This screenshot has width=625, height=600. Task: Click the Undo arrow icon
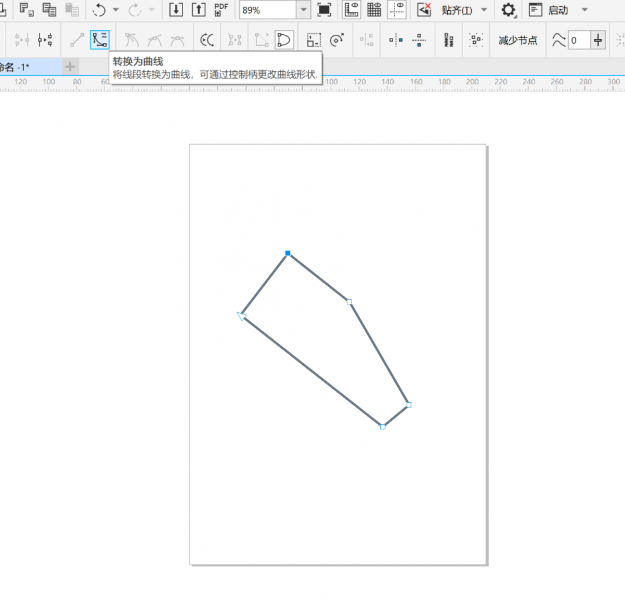[99, 10]
